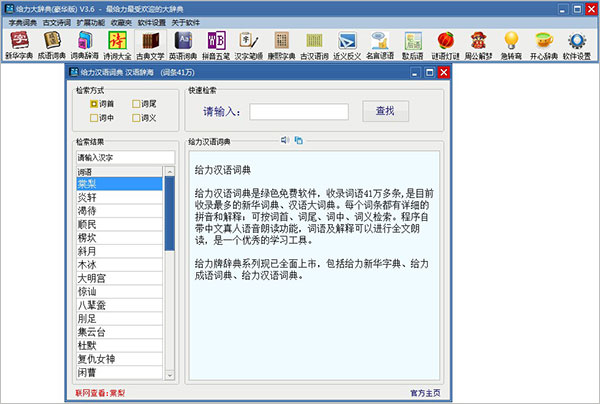This screenshot has height=404, width=600.
Task: Open the 开心辞典 quiz tool
Action: pyautogui.click(x=544, y=46)
